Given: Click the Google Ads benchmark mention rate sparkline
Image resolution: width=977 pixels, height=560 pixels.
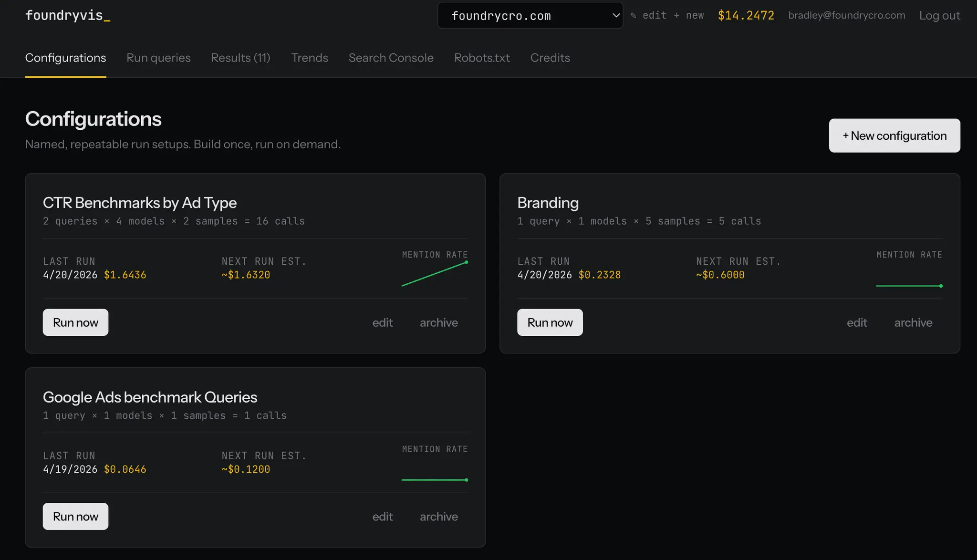Looking at the screenshot, I should tap(435, 480).
